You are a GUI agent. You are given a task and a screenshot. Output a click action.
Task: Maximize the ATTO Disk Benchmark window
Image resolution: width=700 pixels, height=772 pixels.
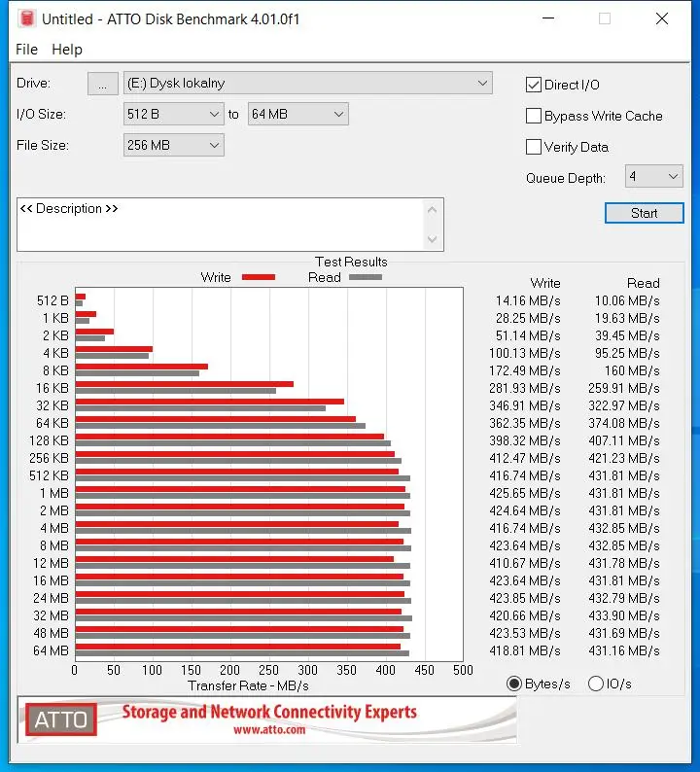coord(605,18)
